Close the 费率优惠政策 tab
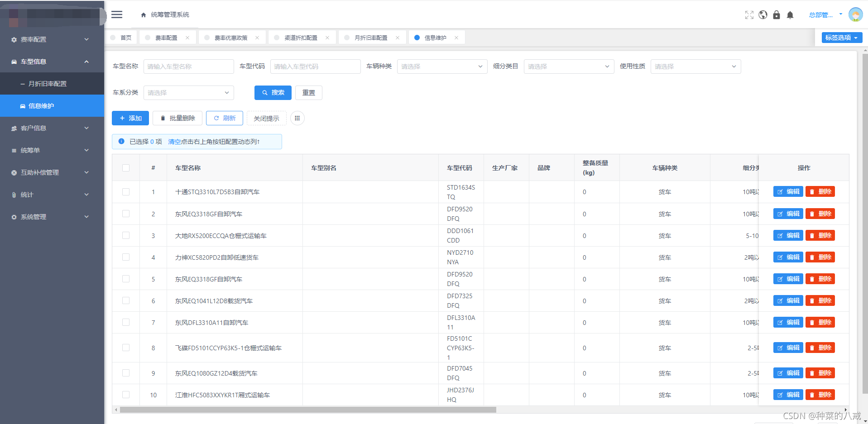868x424 pixels. [x=257, y=38]
